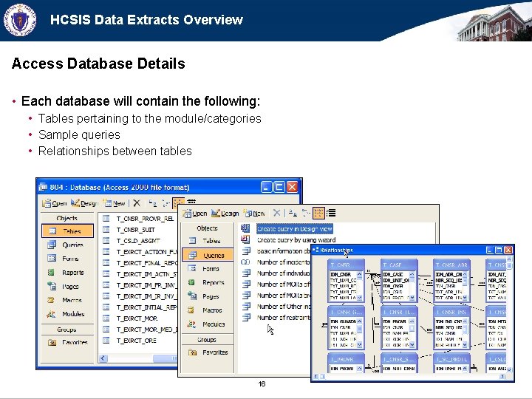532x399 pixels.
Task: Click Open in the Queries window toolbar
Action: [194, 214]
